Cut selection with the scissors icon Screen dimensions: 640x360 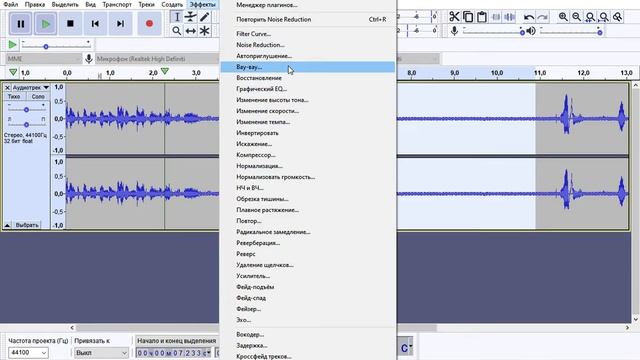454,17
